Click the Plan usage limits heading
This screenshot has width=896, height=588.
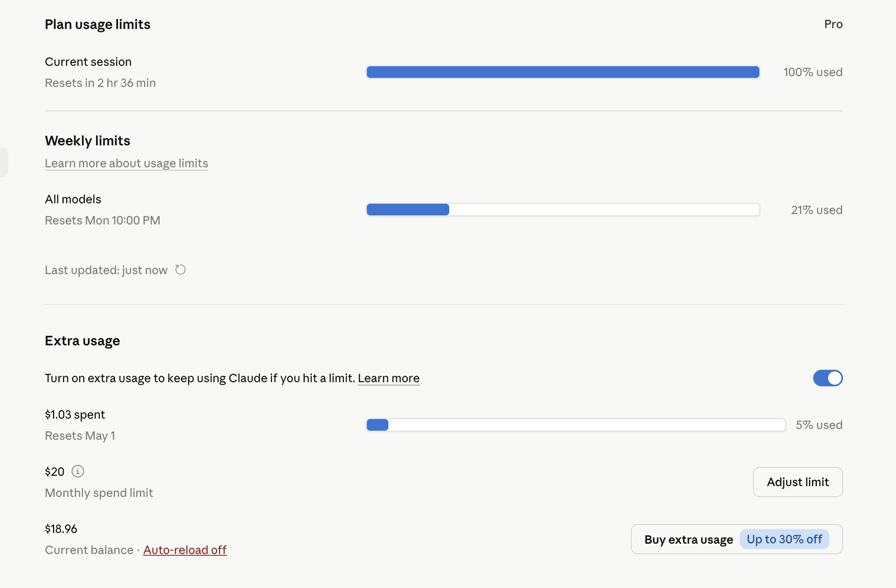(x=97, y=24)
